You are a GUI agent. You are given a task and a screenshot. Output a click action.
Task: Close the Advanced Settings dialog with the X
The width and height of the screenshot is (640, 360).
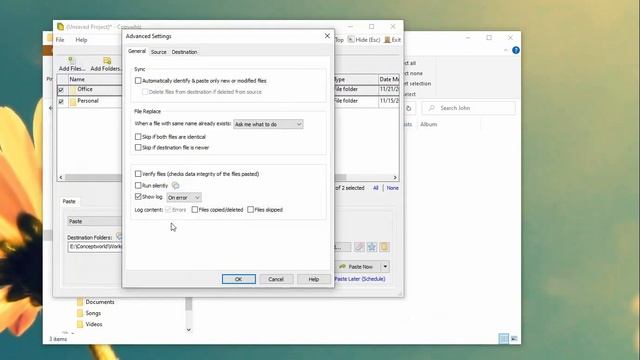(327, 36)
